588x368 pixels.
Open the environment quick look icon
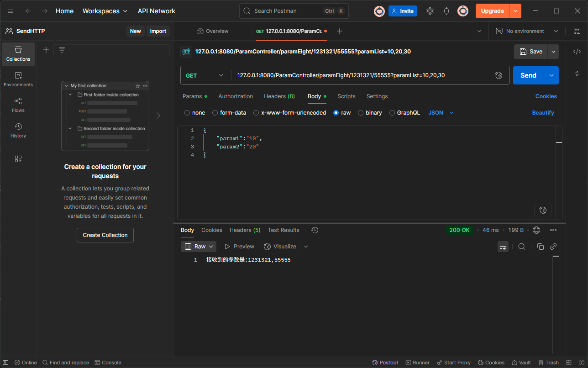coord(576,31)
